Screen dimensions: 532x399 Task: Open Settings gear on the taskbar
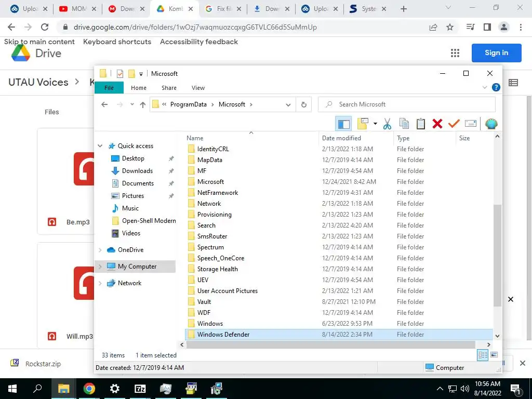pyautogui.click(x=115, y=389)
